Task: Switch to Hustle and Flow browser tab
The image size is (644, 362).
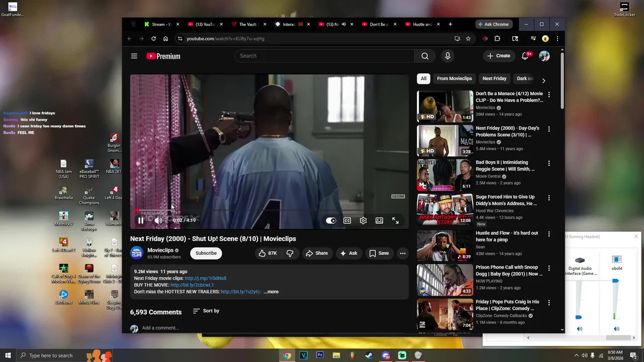Action: click(x=422, y=24)
